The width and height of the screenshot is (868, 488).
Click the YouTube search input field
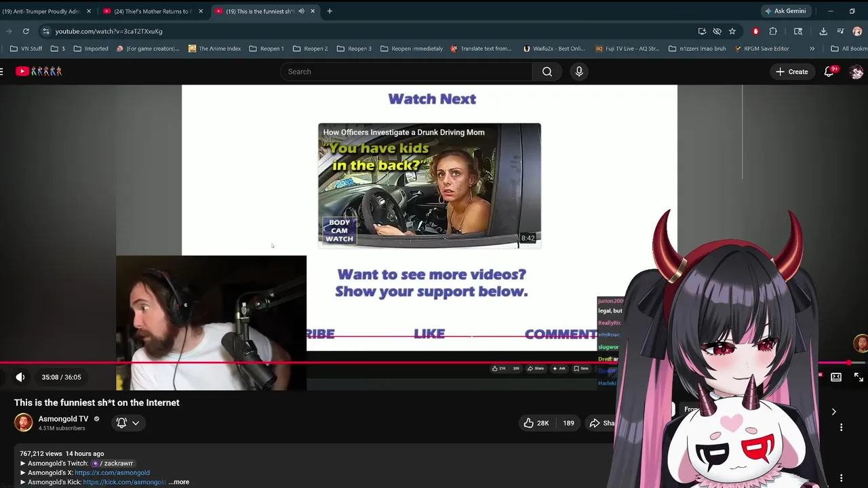[x=407, y=71]
